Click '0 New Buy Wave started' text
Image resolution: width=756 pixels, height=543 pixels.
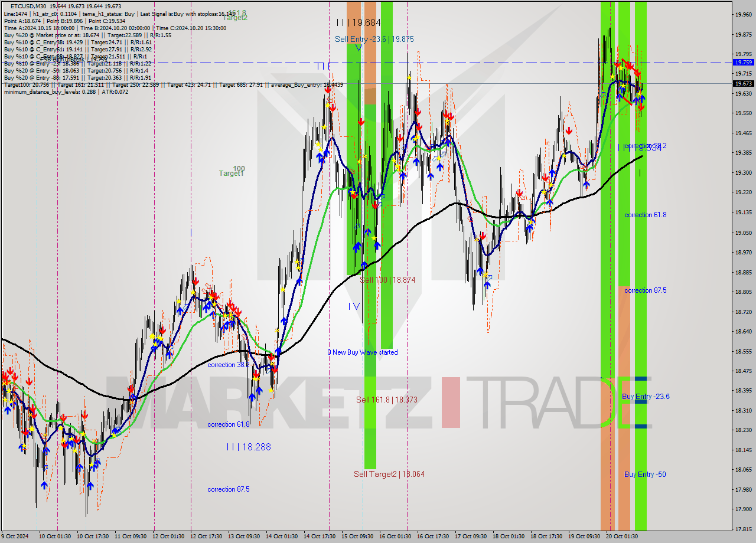click(363, 352)
